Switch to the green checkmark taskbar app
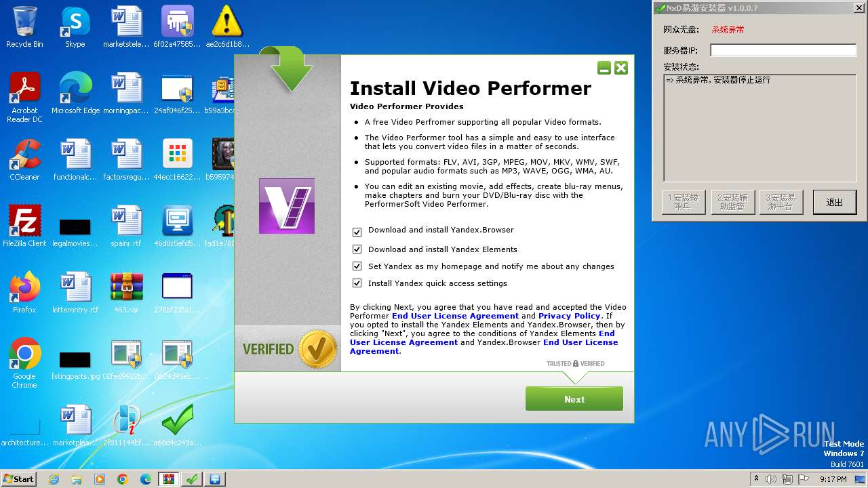 (x=192, y=479)
